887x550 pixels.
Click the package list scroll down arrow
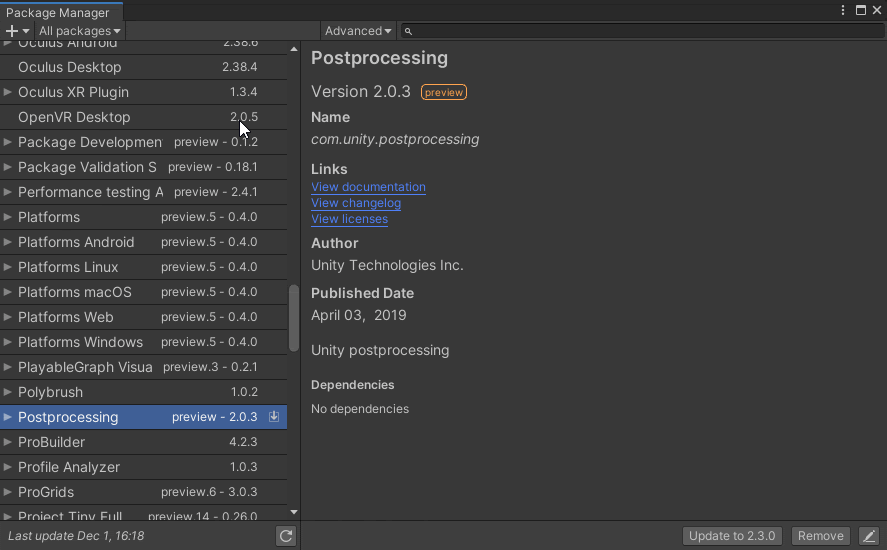coord(294,512)
